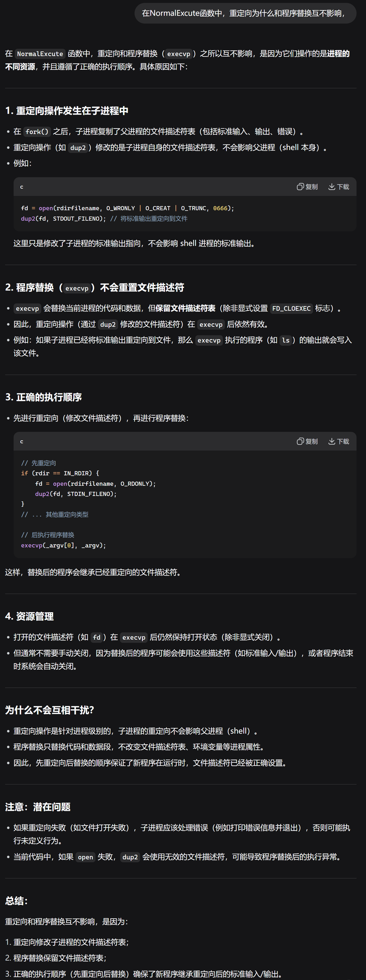
Task: Click inline code open in 潜在问题 section
Action: pyautogui.click(x=85, y=857)
